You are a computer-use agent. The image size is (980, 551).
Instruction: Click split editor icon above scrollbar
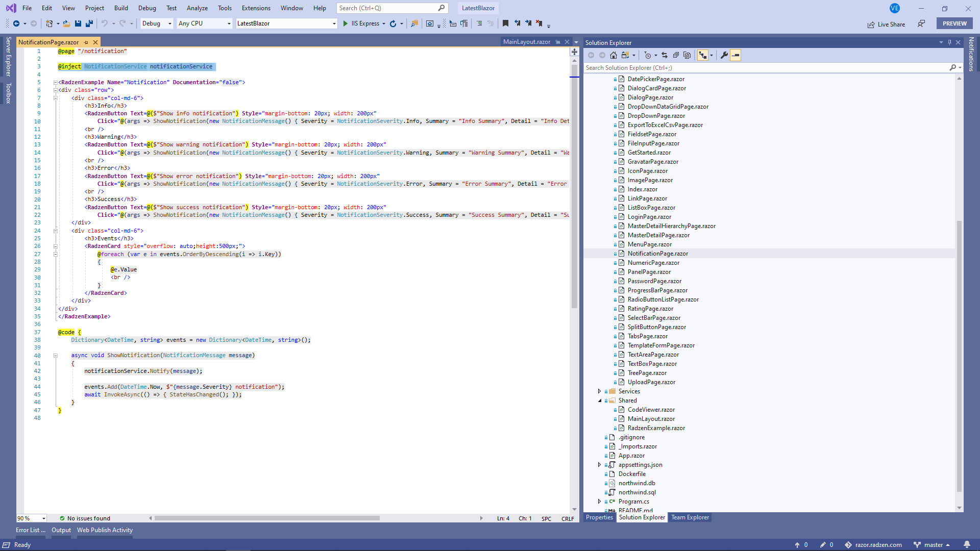click(x=574, y=52)
